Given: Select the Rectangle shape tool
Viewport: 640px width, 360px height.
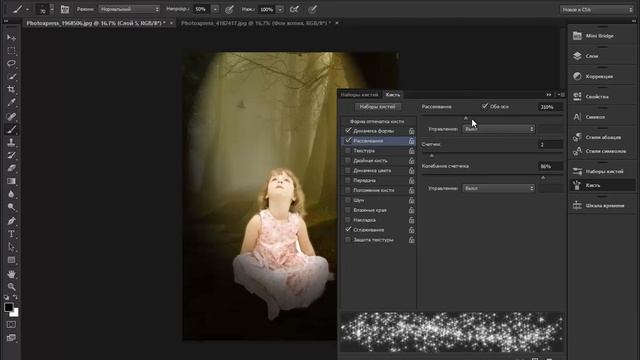Looking at the screenshot, I should point(11,260).
